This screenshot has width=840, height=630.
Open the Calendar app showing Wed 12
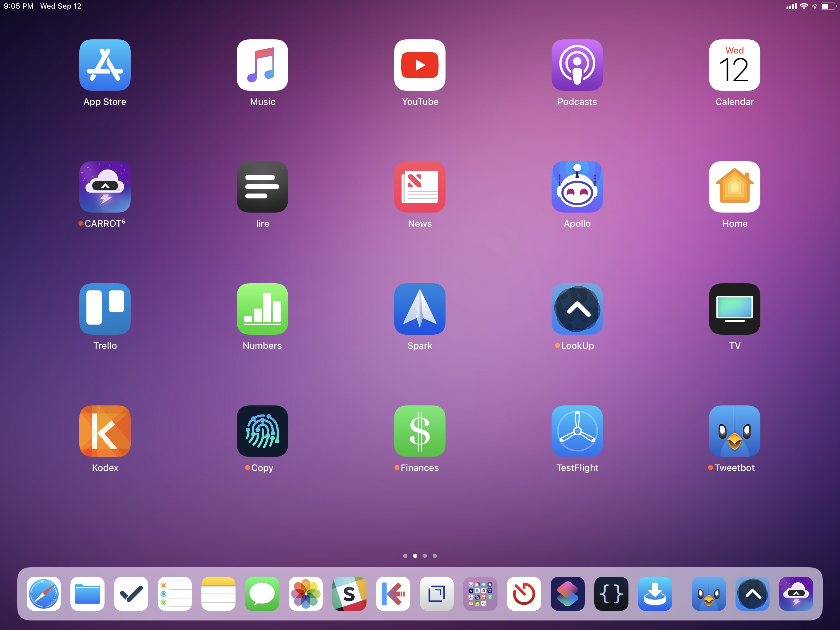point(735,65)
